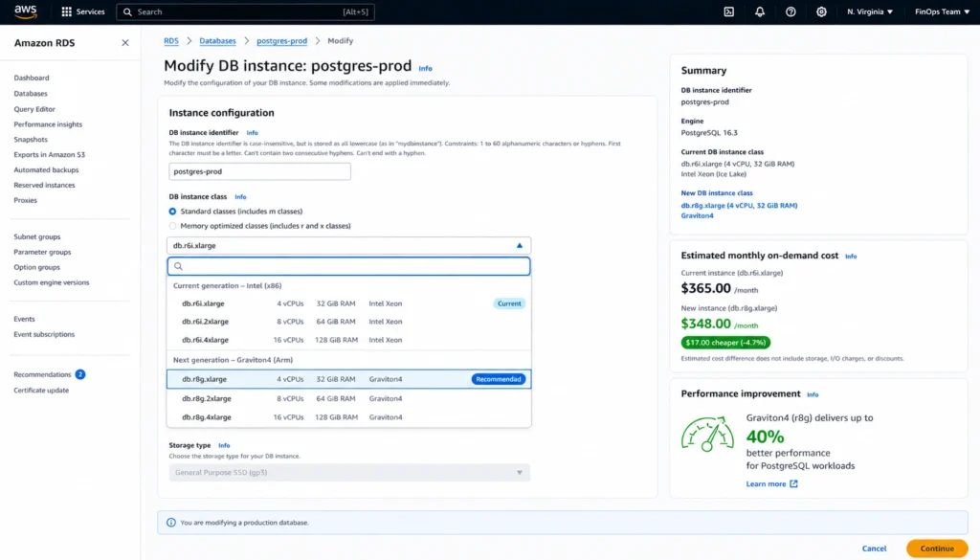Open the AWS home logo
The width and height of the screenshot is (980, 560).
click(26, 11)
